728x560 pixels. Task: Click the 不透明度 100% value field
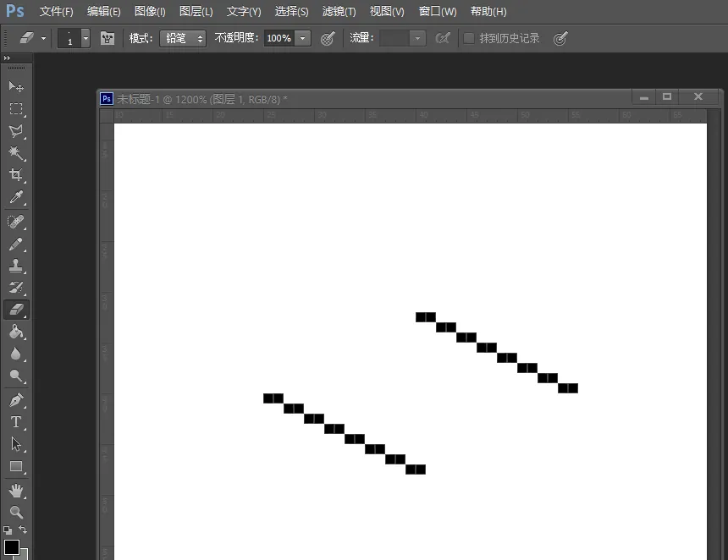click(279, 38)
